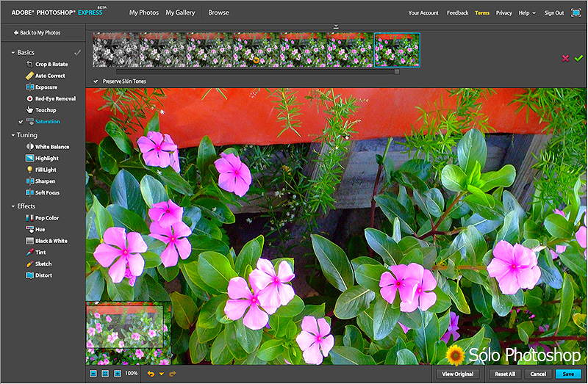Collapse the Basics section
Viewport: 588px width, 384px height.
[13, 52]
